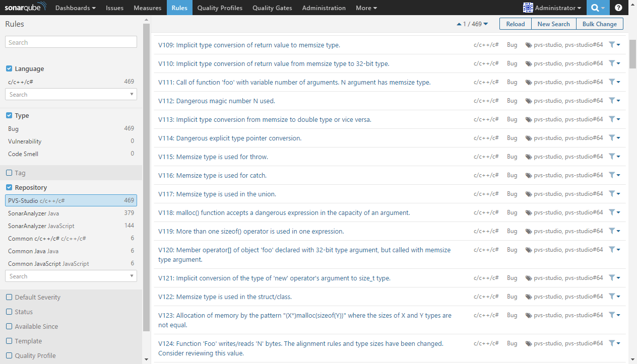637x364 pixels.
Task: Click the Reload button
Action: pyautogui.click(x=516, y=24)
